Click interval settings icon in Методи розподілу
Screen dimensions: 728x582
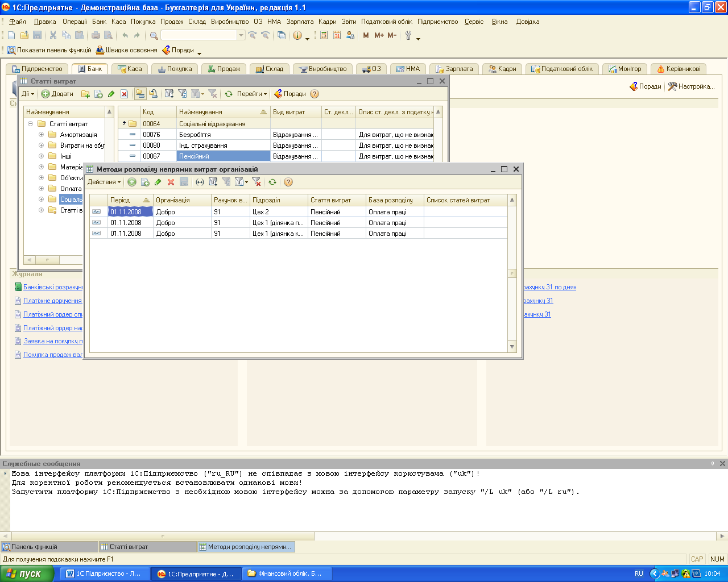200,182
